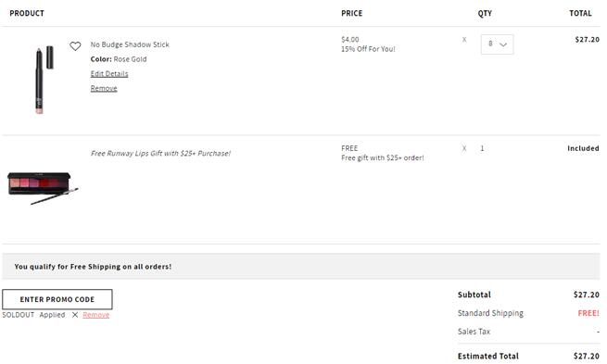Remove the No Budge Shadow Stick item
The height and width of the screenshot is (364, 607).
click(104, 89)
